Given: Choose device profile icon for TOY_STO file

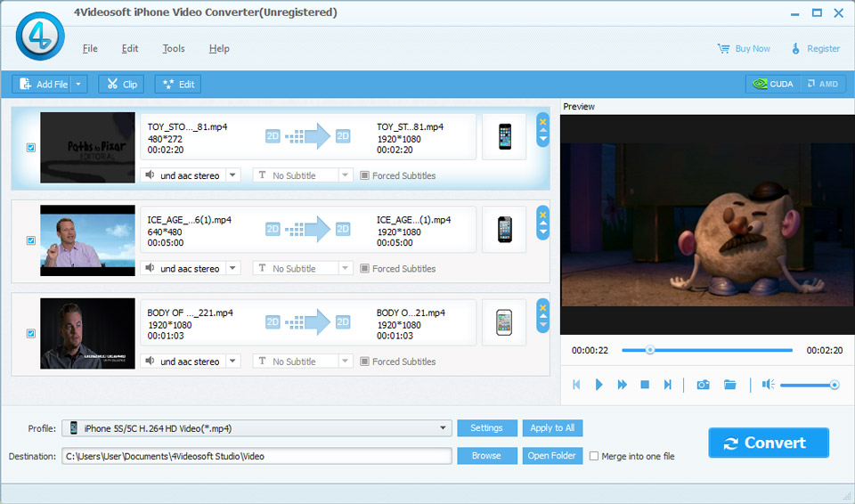Looking at the screenshot, I should coord(504,136).
